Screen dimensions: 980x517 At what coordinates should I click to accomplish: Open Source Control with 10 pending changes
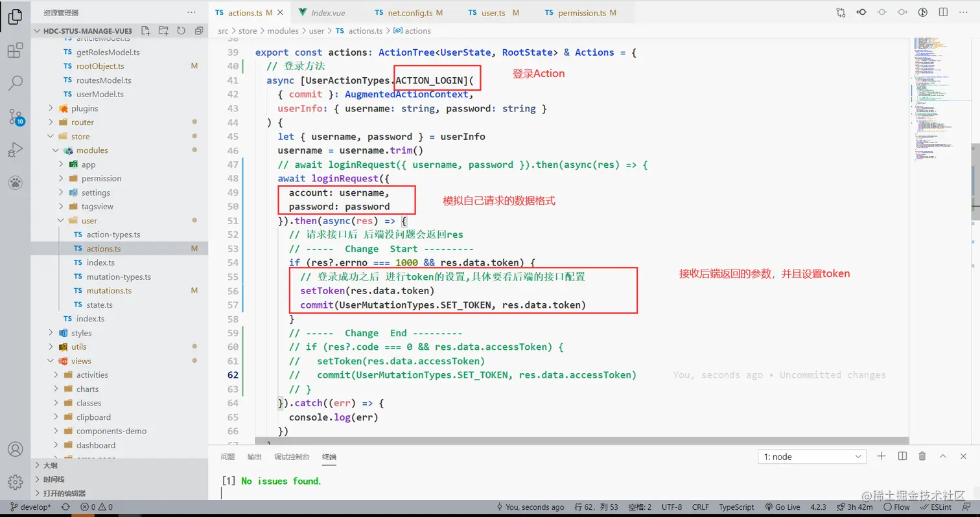pyautogui.click(x=15, y=117)
